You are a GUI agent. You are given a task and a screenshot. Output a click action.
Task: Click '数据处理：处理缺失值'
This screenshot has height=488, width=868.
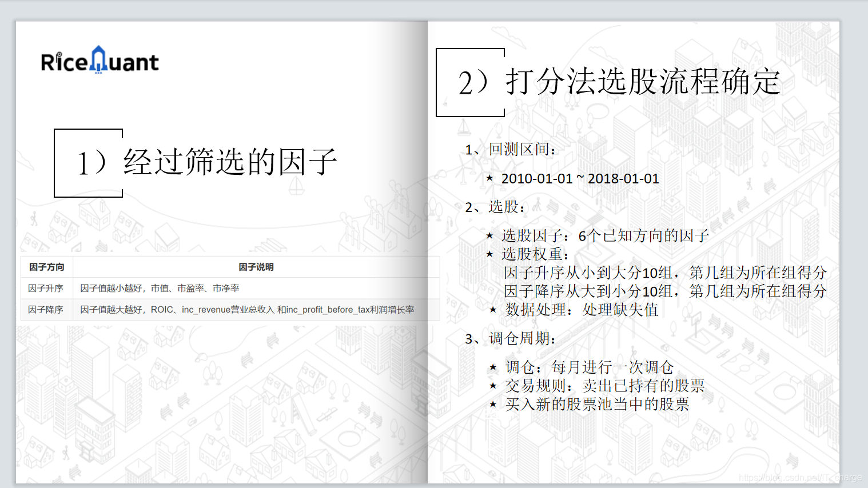point(582,310)
